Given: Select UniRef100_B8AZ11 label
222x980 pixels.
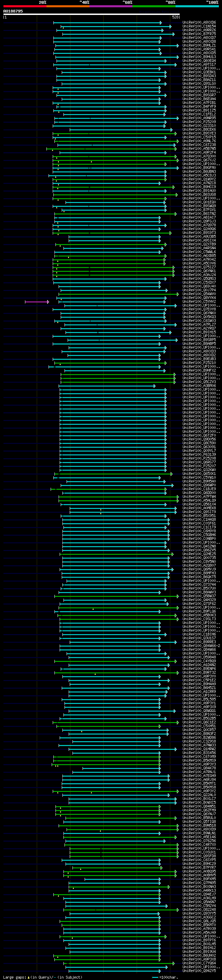Looking at the screenshot, I should (x=199, y=80).
